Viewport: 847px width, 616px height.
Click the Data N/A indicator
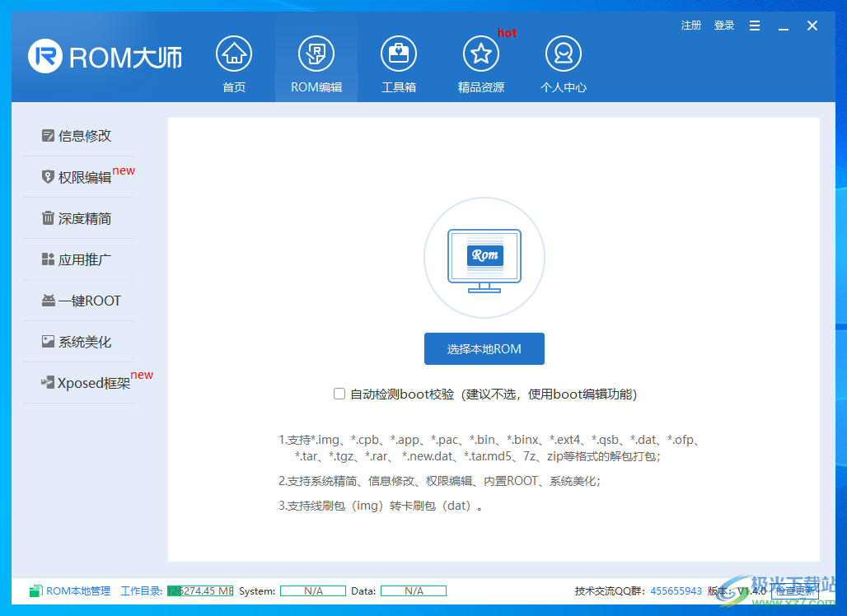click(414, 591)
